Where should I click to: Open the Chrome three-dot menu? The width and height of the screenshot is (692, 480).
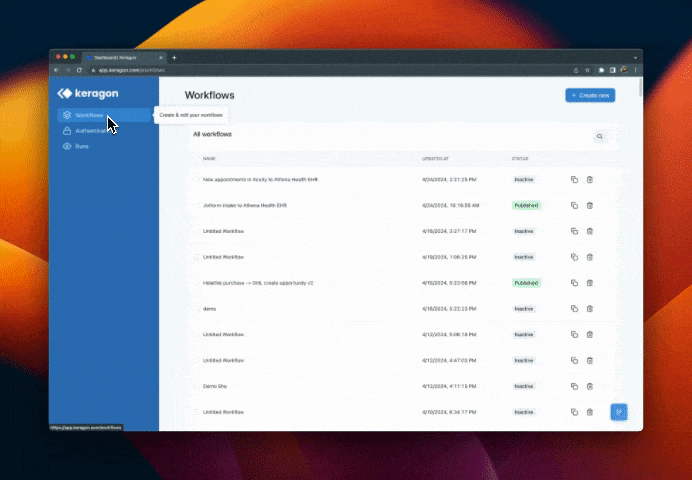point(636,70)
